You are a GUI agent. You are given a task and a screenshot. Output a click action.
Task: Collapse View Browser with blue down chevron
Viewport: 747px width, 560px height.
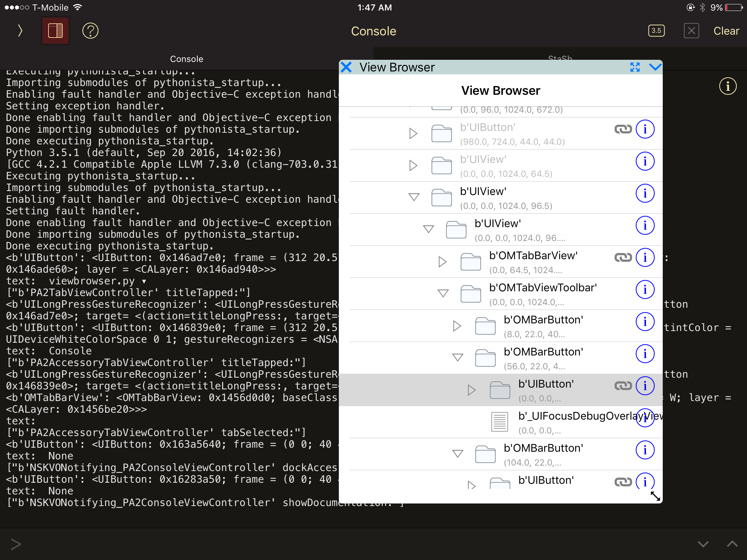click(x=655, y=67)
